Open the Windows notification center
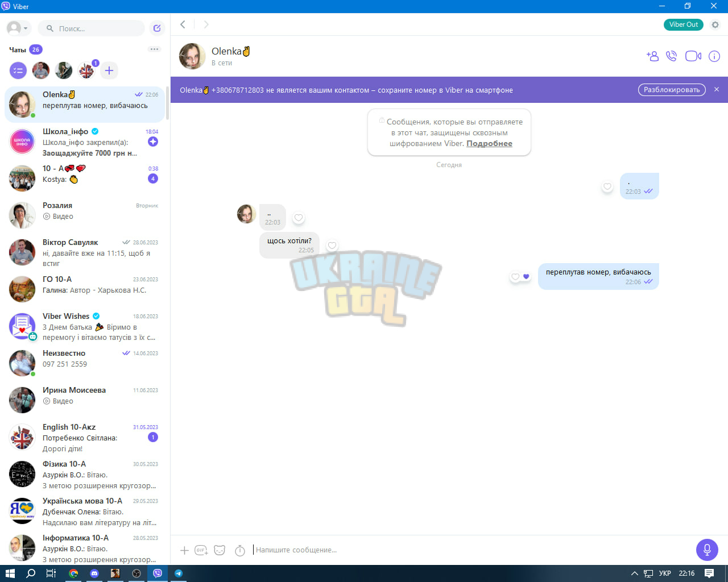This screenshot has width=728, height=582. [709, 573]
